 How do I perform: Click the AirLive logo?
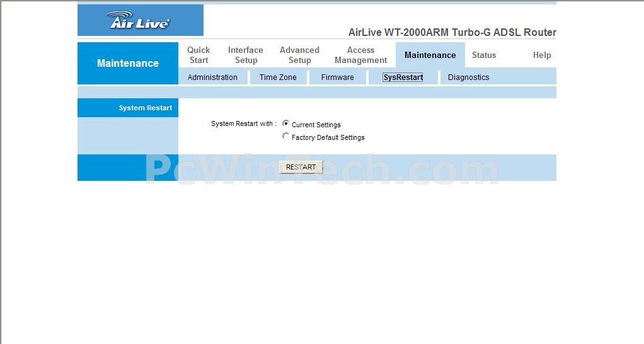(140, 20)
